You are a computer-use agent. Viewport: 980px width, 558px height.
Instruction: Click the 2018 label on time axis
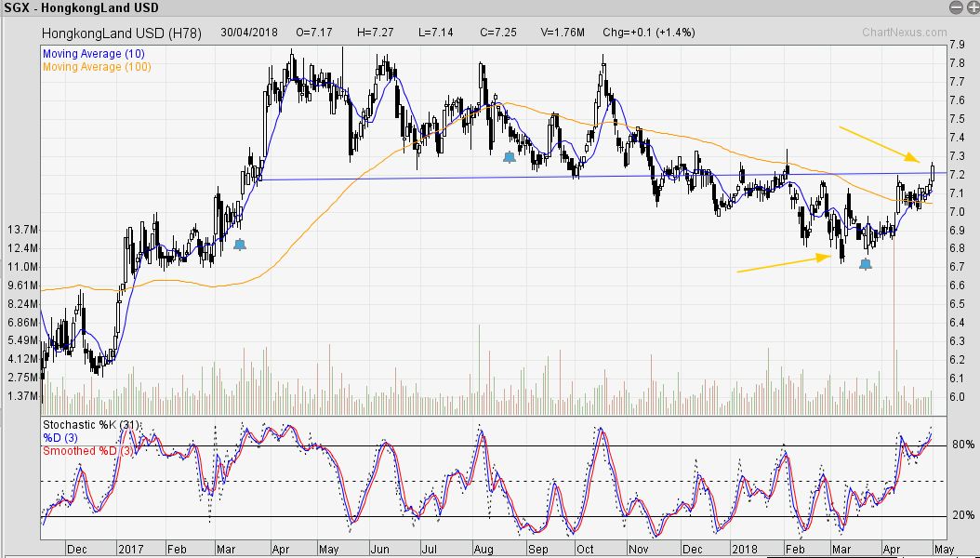pyautogui.click(x=745, y=550)
